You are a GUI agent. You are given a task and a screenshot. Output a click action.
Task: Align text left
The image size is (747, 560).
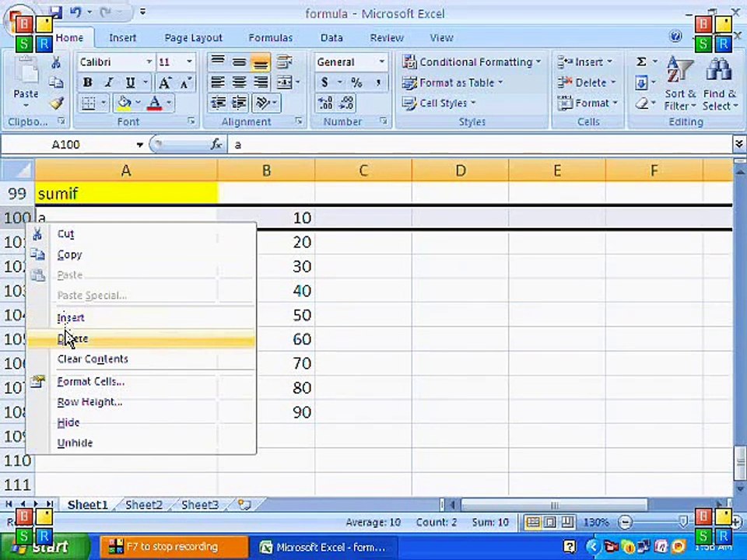coord(218,82)
